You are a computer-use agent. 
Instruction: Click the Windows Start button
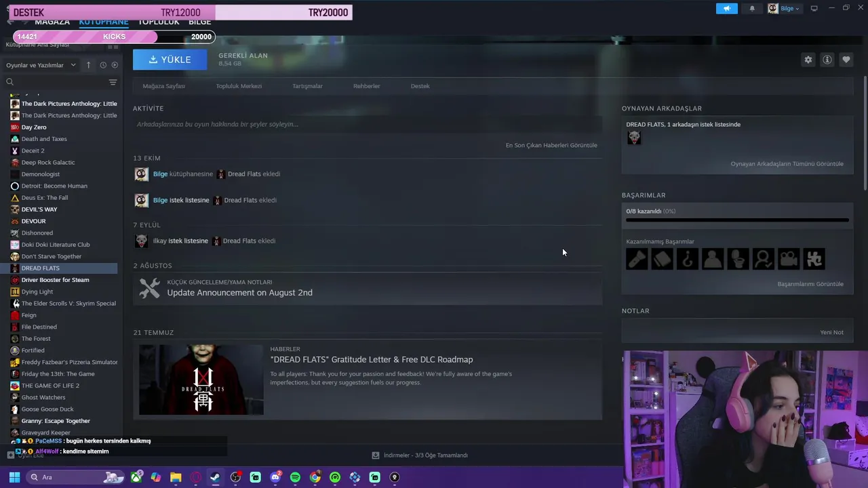pos(14,477)
